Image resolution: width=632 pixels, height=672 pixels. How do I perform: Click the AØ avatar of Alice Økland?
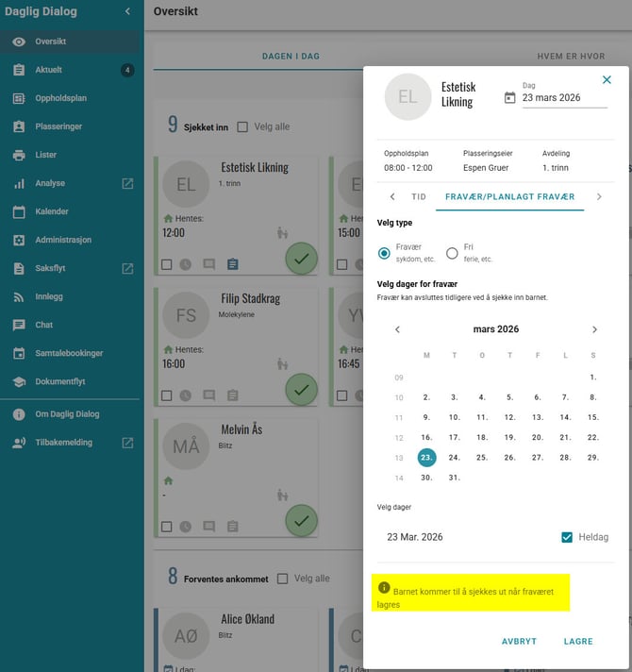(186, 636)
